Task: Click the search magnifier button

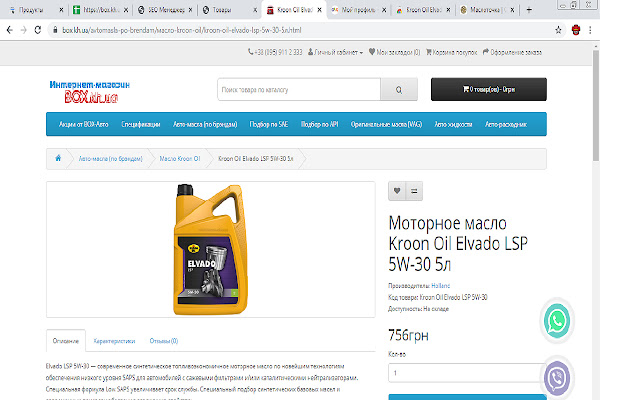Action: pyautogui.click(x=399, y=89)
